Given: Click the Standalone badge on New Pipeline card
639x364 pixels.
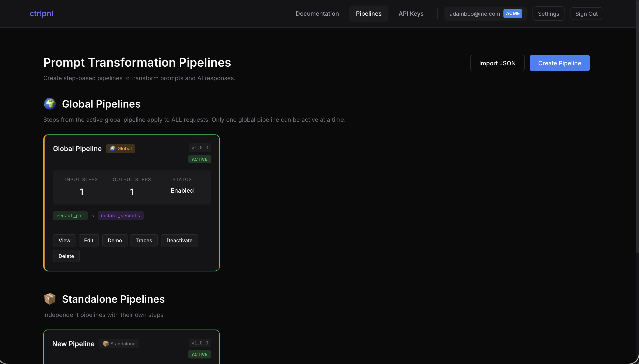Looking at the screenshot, I should (119, 343).
